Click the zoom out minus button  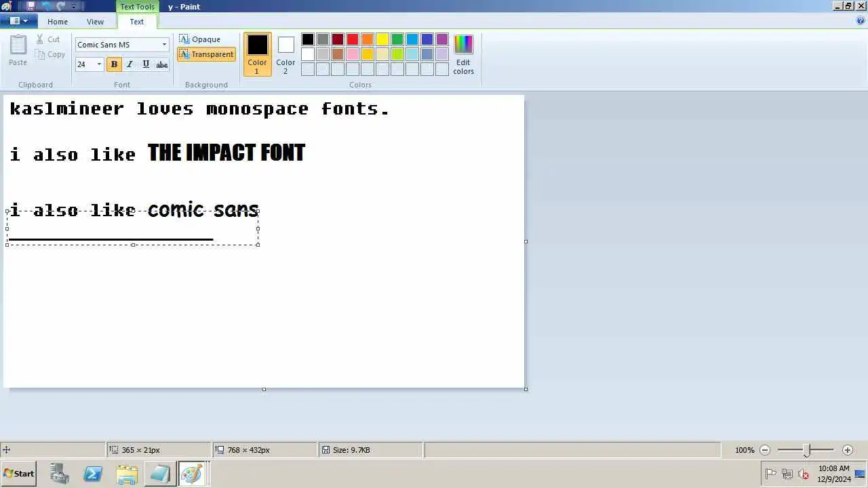tap(765, 450)
